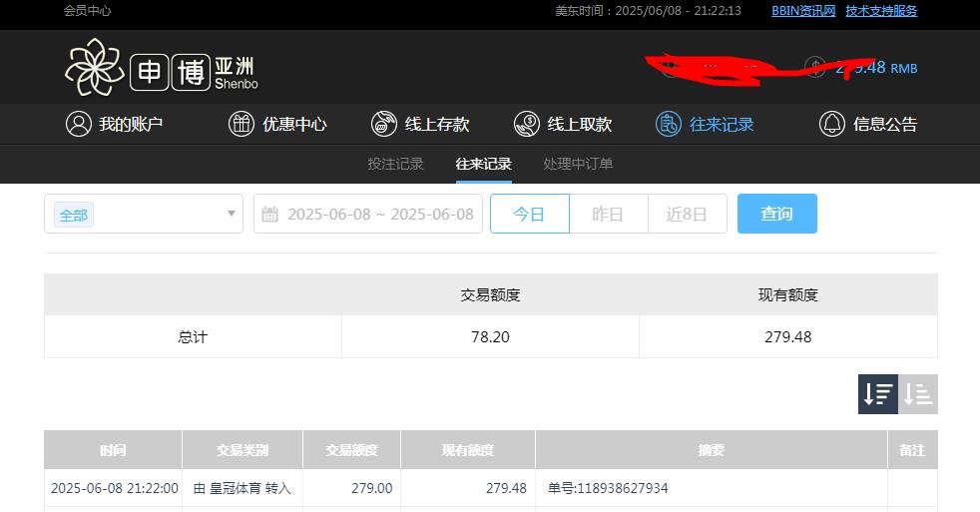Click 交易类别 column header
980x512 pixels.
(x=243, y=450)
